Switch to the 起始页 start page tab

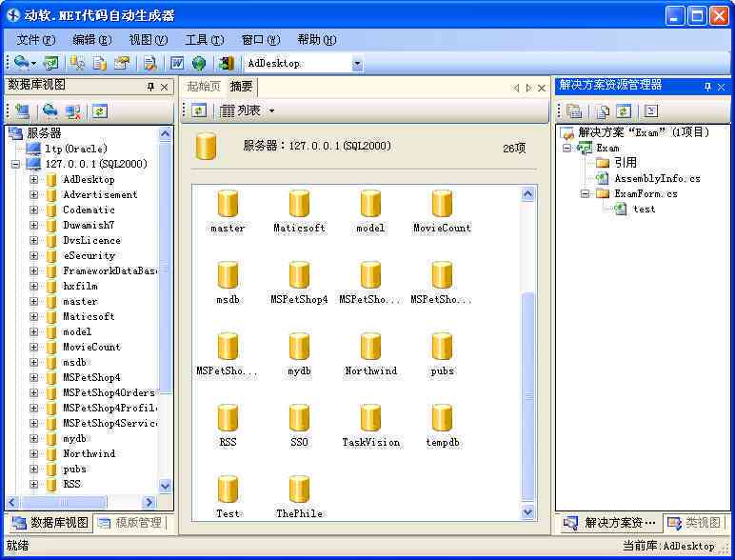click(x=204, y=87)
